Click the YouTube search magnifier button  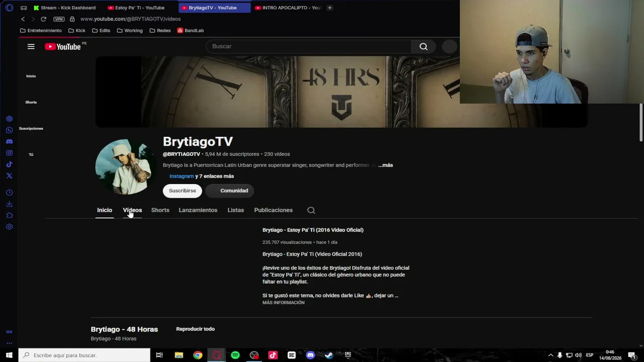[424, 46]
